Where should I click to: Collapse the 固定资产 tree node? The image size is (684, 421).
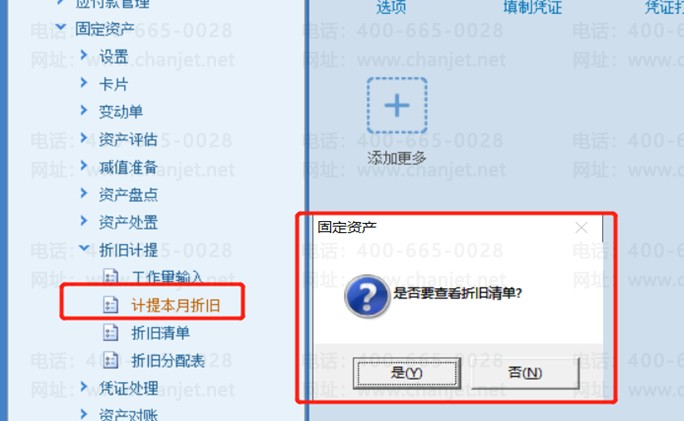point(61,28)
